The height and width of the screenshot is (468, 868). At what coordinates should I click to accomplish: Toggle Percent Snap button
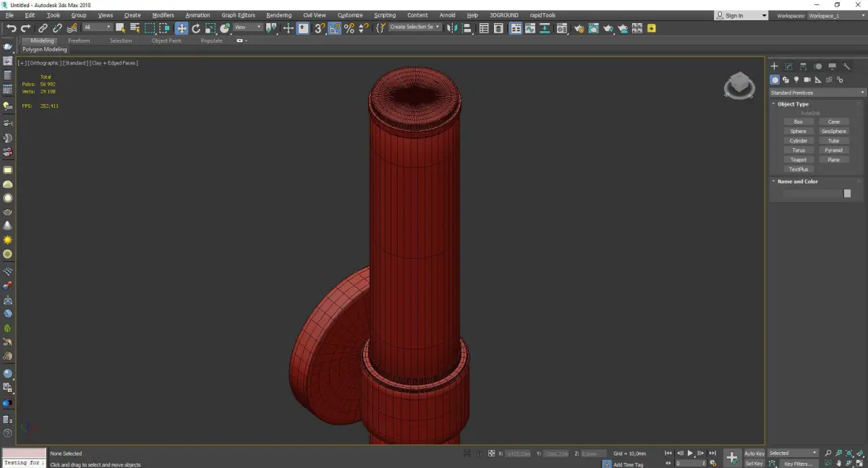coord(349,28)
